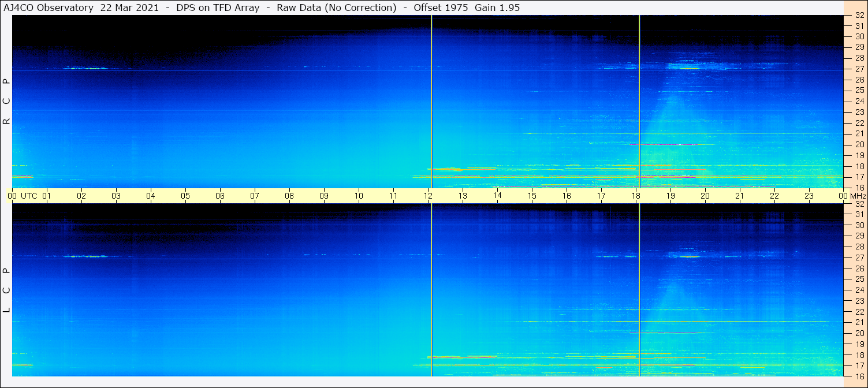Screen dimensions: 868x388
Task: Click the vertical marker after 18 UTC in RCP panel
Action: click(x=639, y=102)
